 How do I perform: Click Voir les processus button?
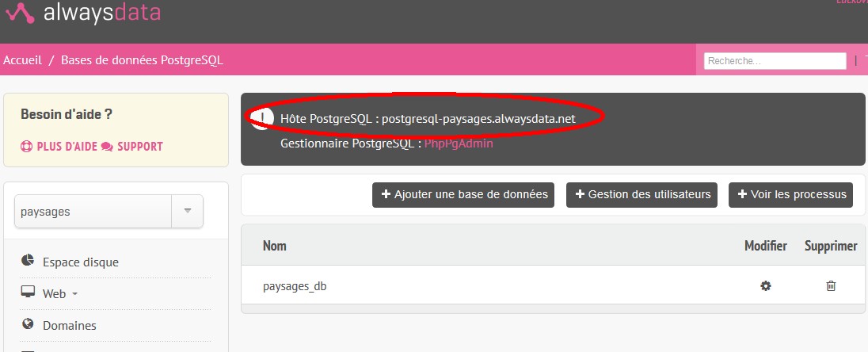pos(790,195)
